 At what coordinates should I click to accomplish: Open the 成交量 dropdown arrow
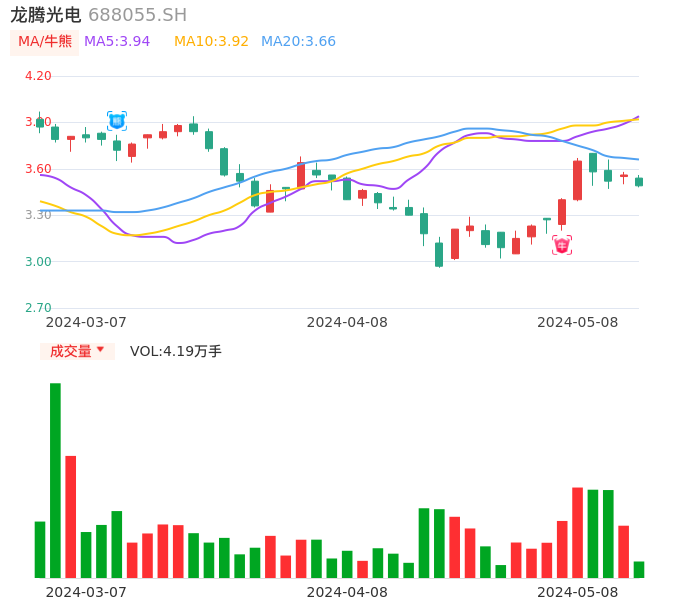(x=100, y=350)
